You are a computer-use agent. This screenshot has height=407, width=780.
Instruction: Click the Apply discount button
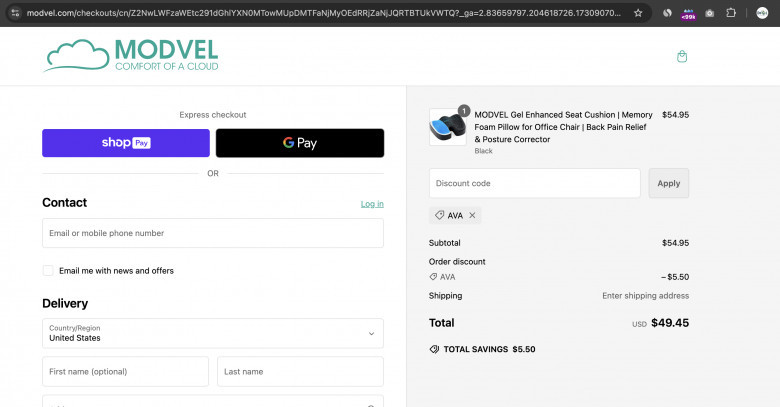pyautogui.click(x=669, y=183)
